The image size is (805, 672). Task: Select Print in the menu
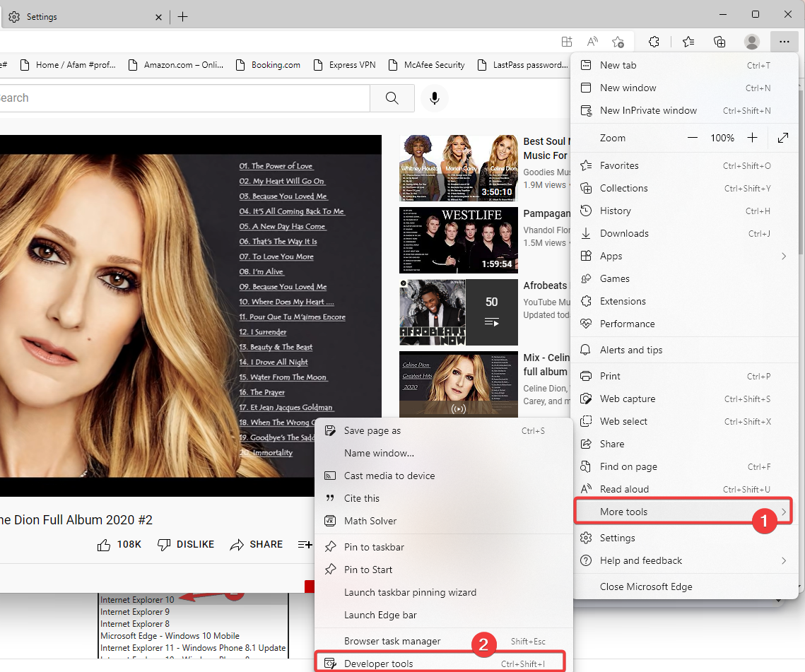coord(684,377)
